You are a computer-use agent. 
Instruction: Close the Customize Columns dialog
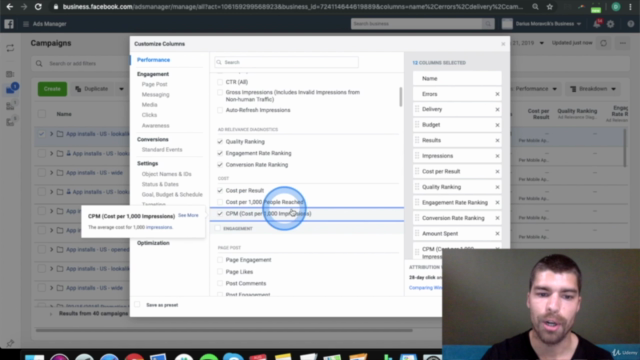(503, 44)
